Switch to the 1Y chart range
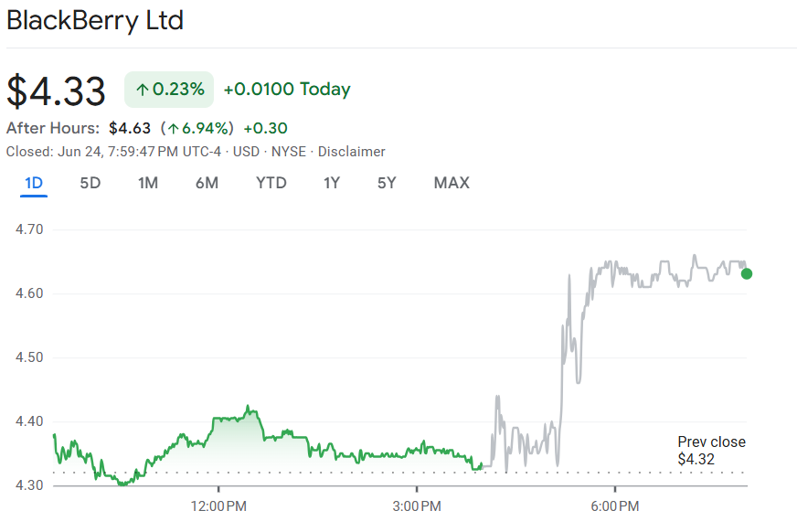Image resolution: width=797 pixels, height=532 pixels. (332, 183)
